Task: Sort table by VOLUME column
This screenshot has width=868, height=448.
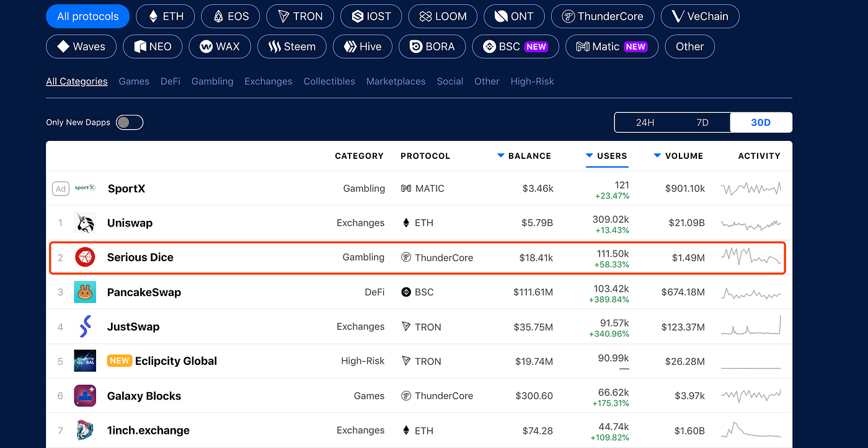Action: 679,156
